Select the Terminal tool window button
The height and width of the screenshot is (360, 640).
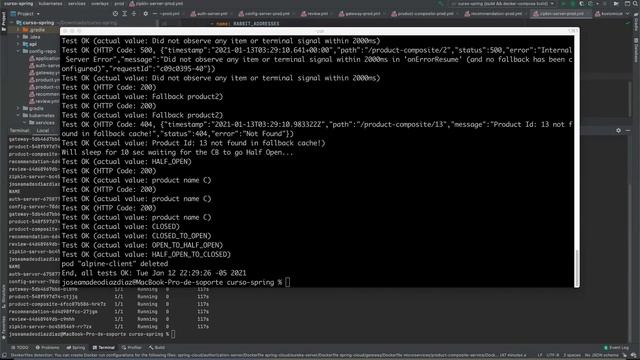tap(103, 348)
